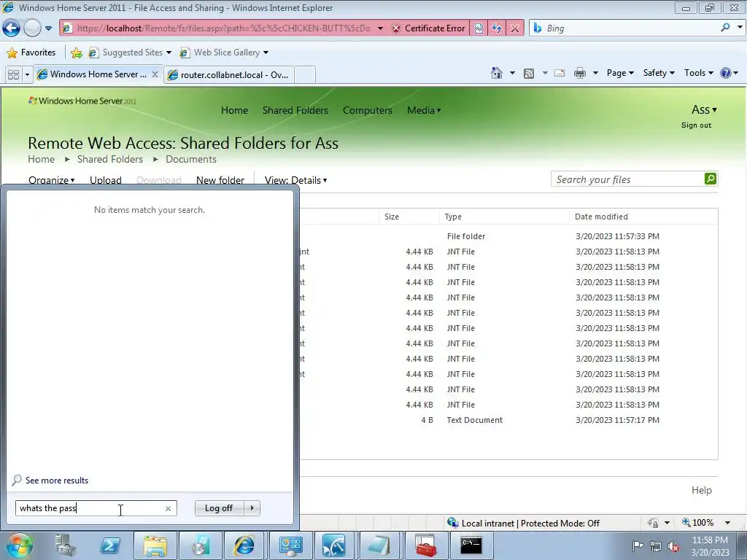Click the Read Mail icon
Viewport: 747px width, 560px height.
click(560, 73)
